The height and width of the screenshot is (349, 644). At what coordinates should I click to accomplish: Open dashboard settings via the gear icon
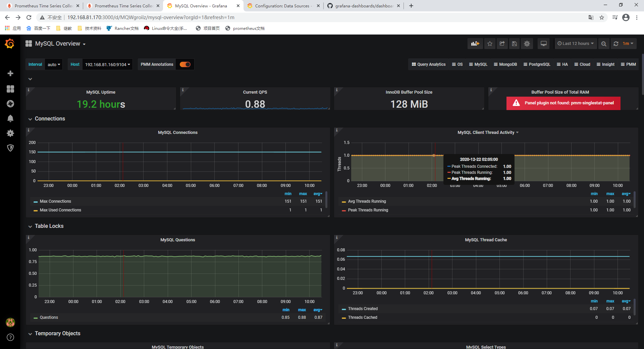coord(527,43)
